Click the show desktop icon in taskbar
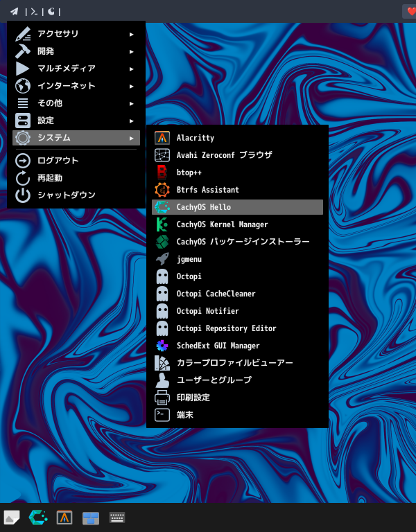416x532 pixels. 12,517
